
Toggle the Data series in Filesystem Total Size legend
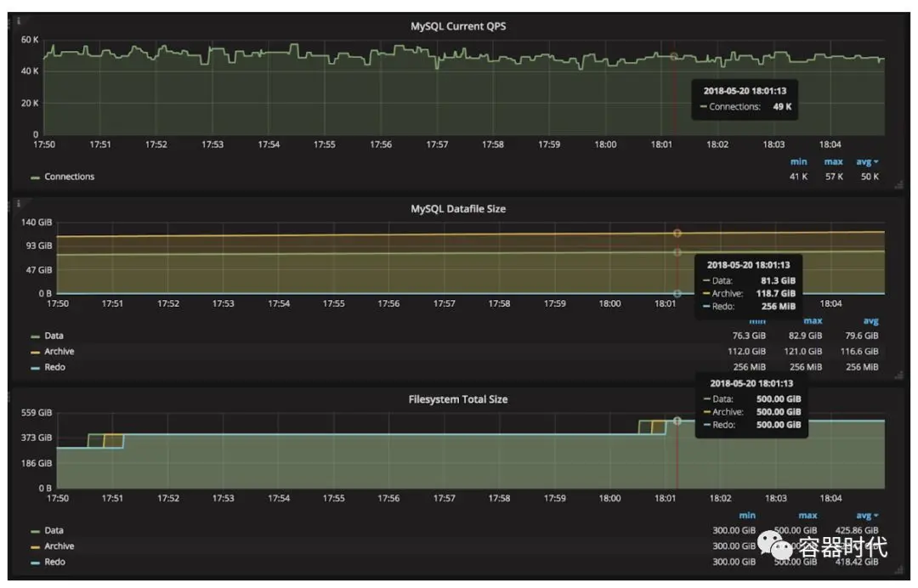[54, 531]
